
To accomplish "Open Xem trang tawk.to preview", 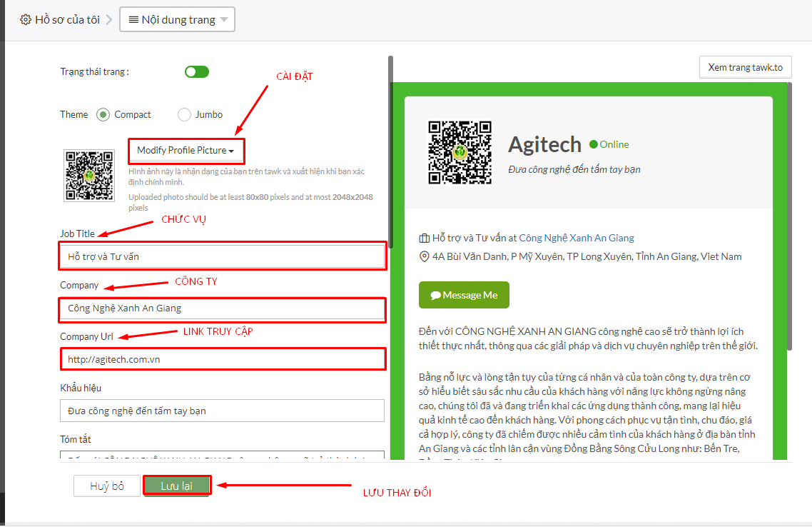I will (x=745, y=67).
